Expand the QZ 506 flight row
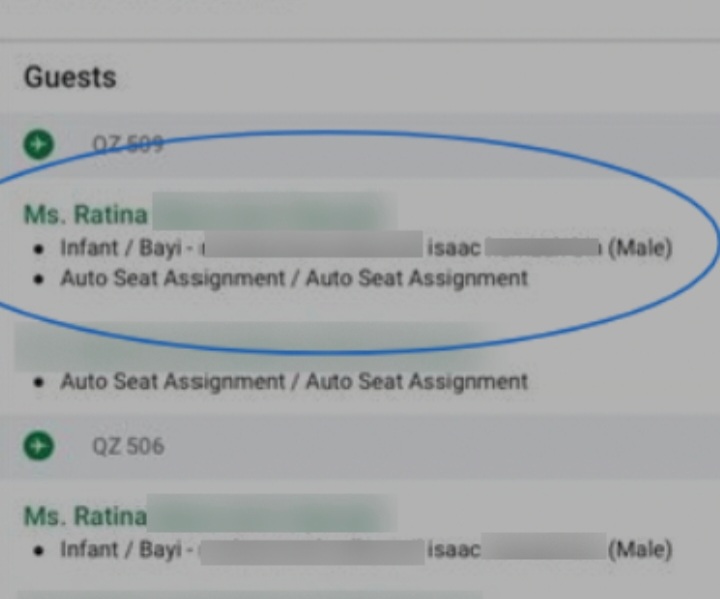The width and height of the screenshot is (720, 599). [x=128, y=446]
